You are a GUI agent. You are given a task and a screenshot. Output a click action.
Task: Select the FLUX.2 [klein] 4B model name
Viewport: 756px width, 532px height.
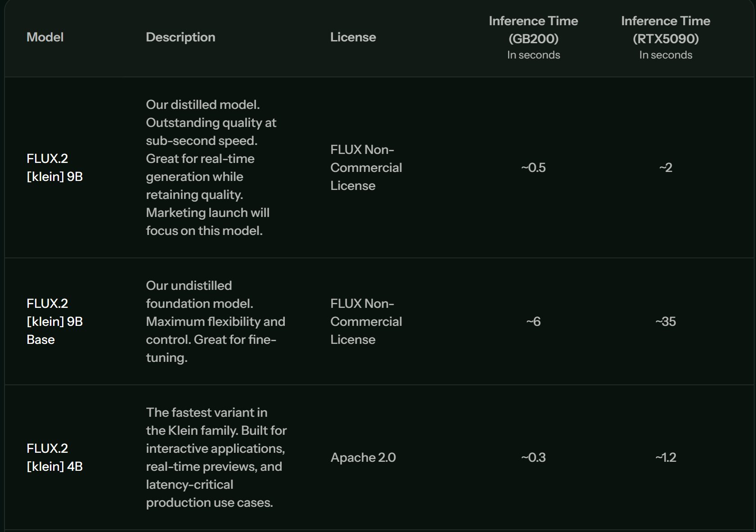(x=54, y=457)
